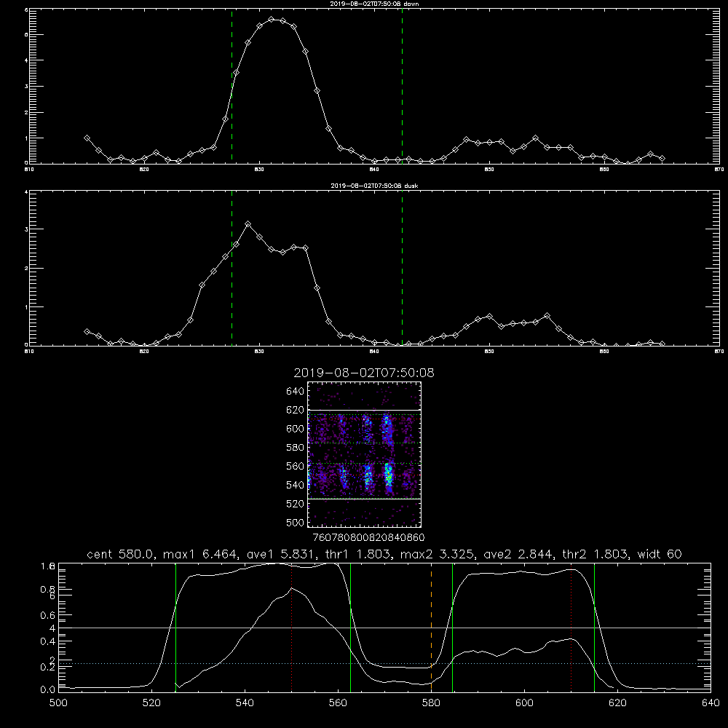Click the 840 label under the dusk plot
Screen dimensions: 728x728
point(374,352)
